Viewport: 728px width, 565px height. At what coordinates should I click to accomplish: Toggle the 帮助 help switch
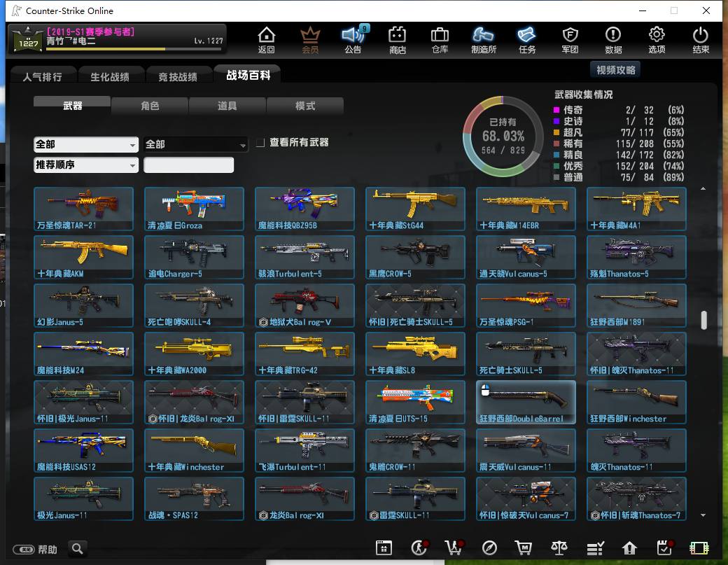[24, 550]
